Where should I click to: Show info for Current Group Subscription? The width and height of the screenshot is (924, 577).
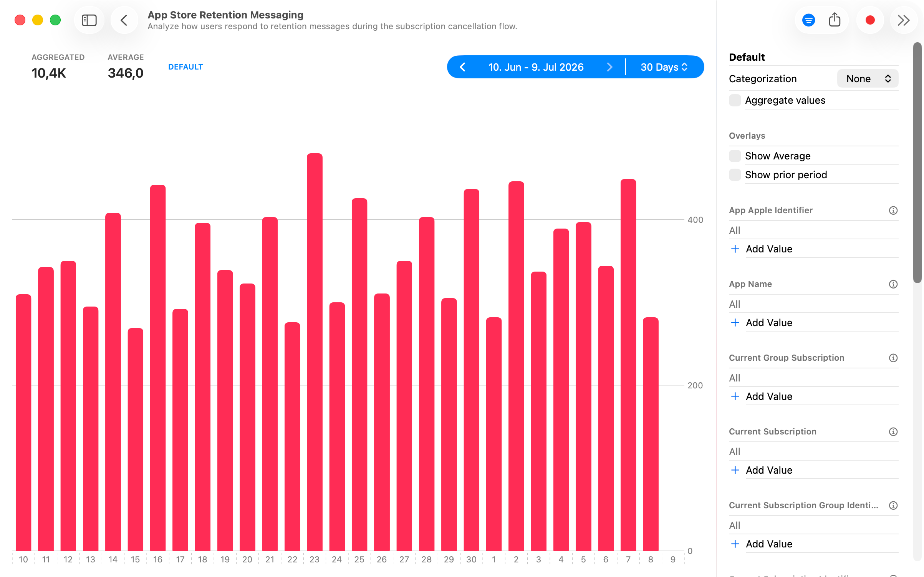pyautogui.click(x=893, y=358)
